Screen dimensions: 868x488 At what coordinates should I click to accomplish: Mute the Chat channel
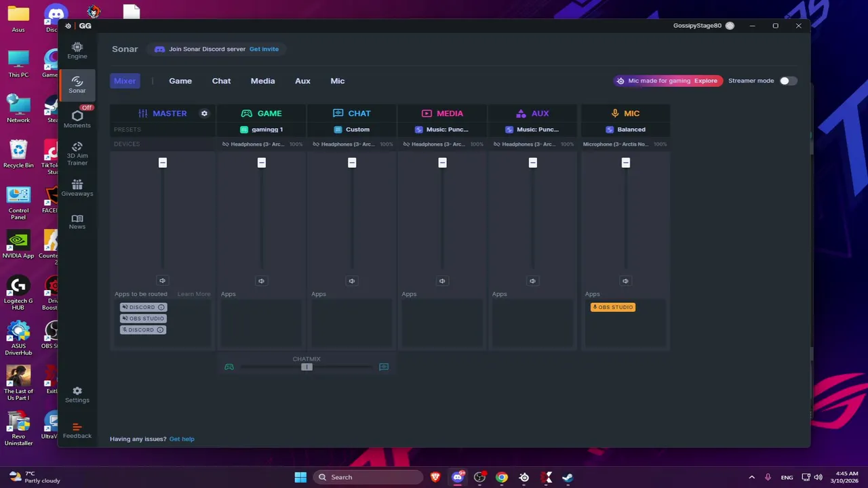[351, 281]
